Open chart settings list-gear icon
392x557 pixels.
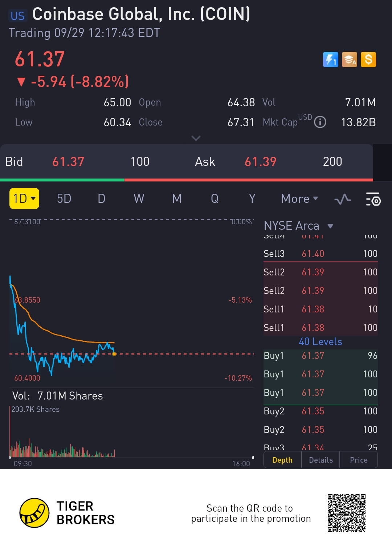(373, 199)
